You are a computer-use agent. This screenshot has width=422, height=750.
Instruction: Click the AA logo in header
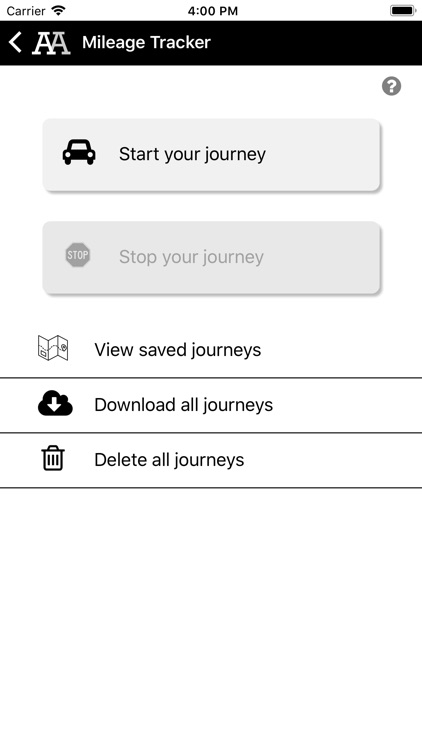click(51, 43)
